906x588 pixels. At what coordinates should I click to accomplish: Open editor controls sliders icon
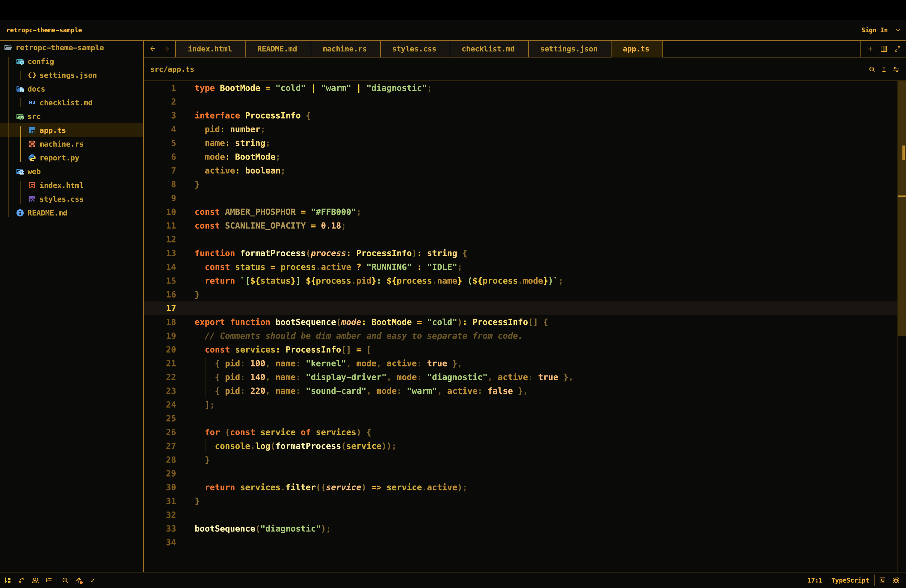(x=896, y=69)
